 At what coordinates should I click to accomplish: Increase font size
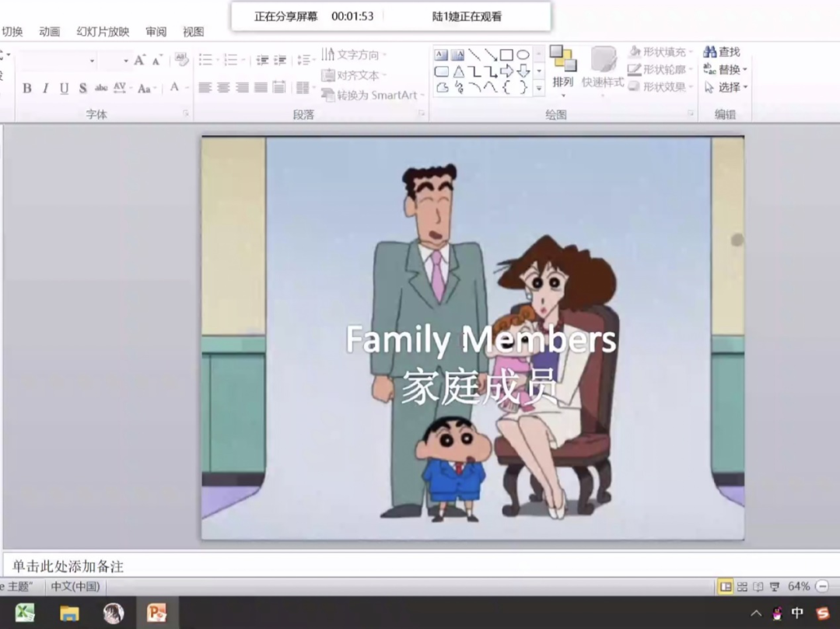pos(139,60)
